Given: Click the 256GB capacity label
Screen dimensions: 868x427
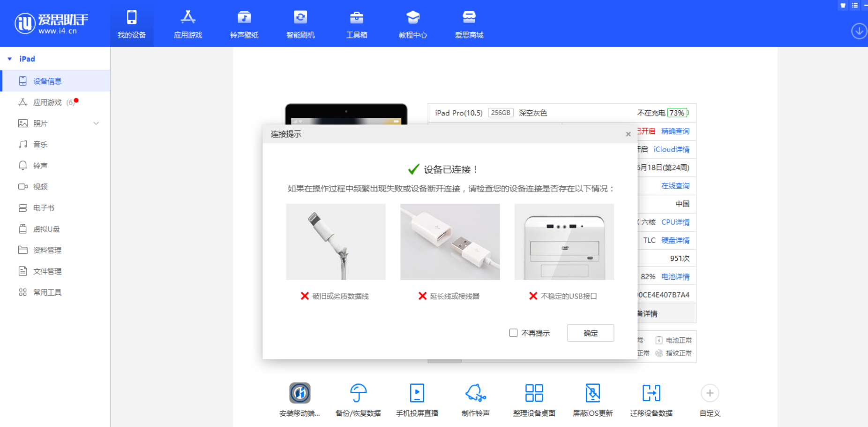Looking at the screenshot, I should (501, 113).
